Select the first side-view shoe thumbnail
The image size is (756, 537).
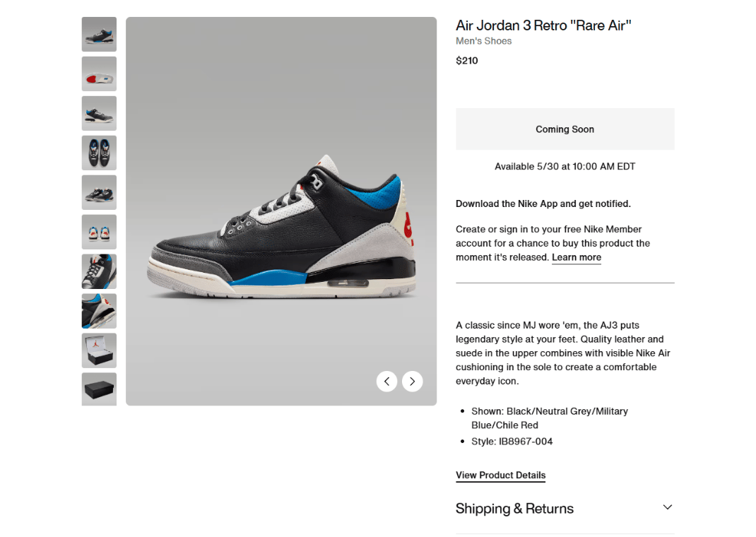[x=99, y=34]
